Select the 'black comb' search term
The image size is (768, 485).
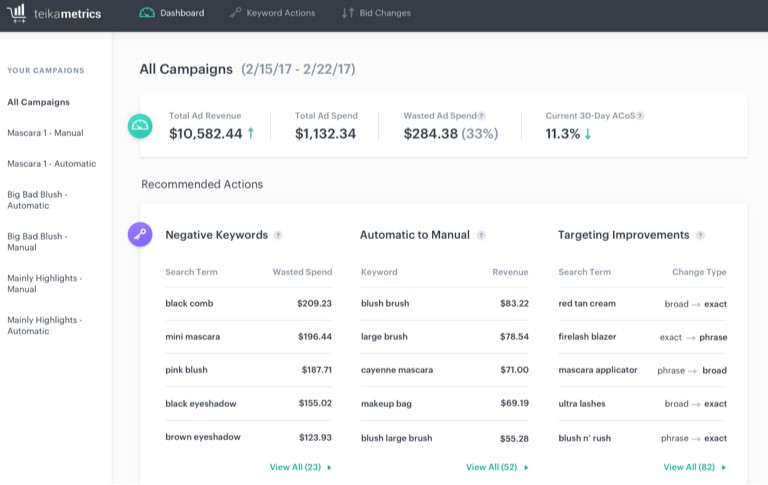[x=189, y=303]
